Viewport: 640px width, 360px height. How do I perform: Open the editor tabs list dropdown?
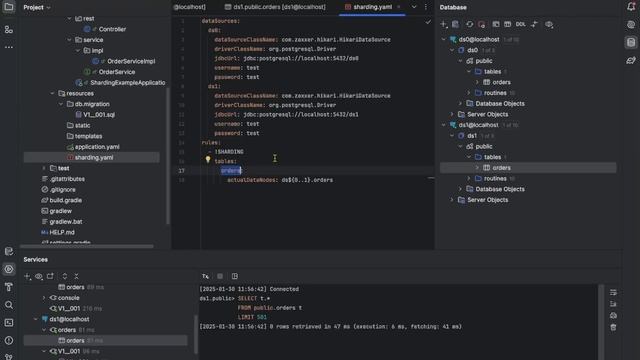[x=414, y=7]
